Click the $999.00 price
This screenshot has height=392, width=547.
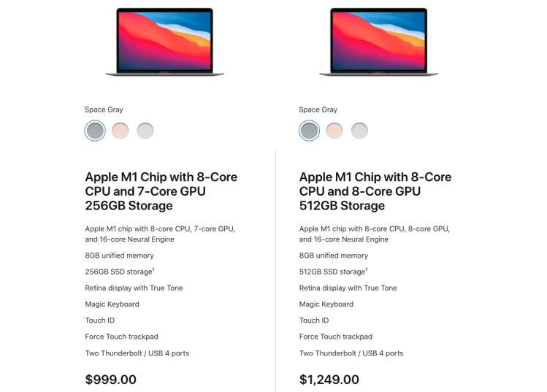(111, 380)
